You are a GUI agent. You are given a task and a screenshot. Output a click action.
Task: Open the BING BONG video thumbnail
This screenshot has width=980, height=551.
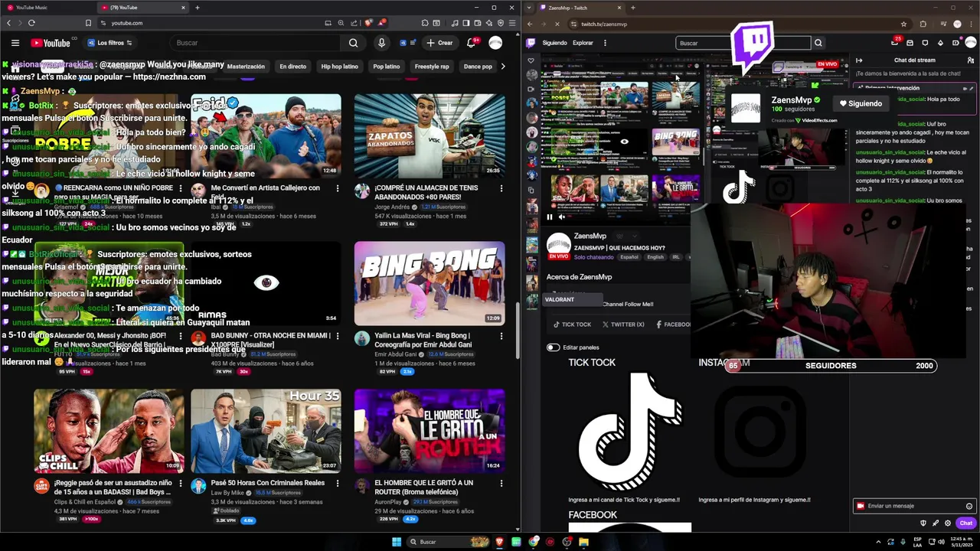click(430, 283)
